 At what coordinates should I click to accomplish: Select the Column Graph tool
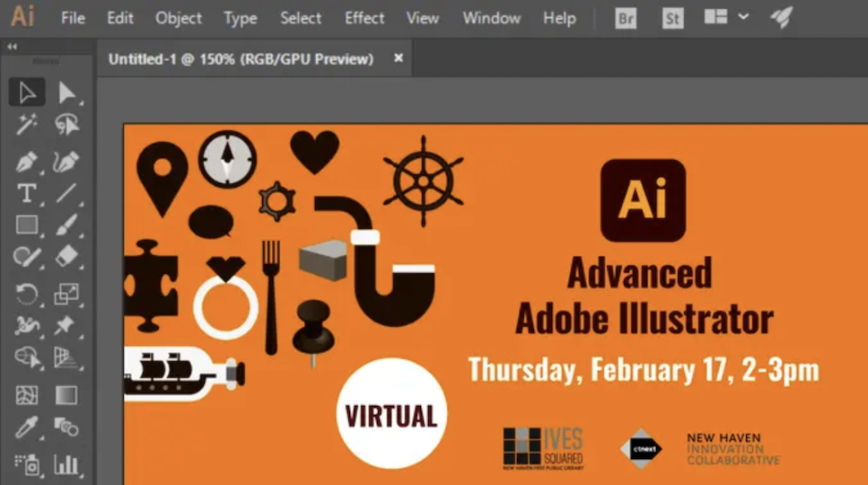point(66,464)
